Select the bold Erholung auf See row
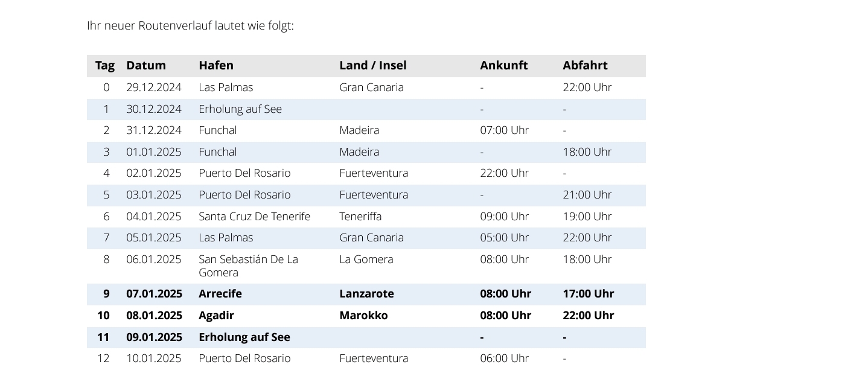The height and width of the screenshot is (388, 868). pyautogui.click(x=366, y=337)
